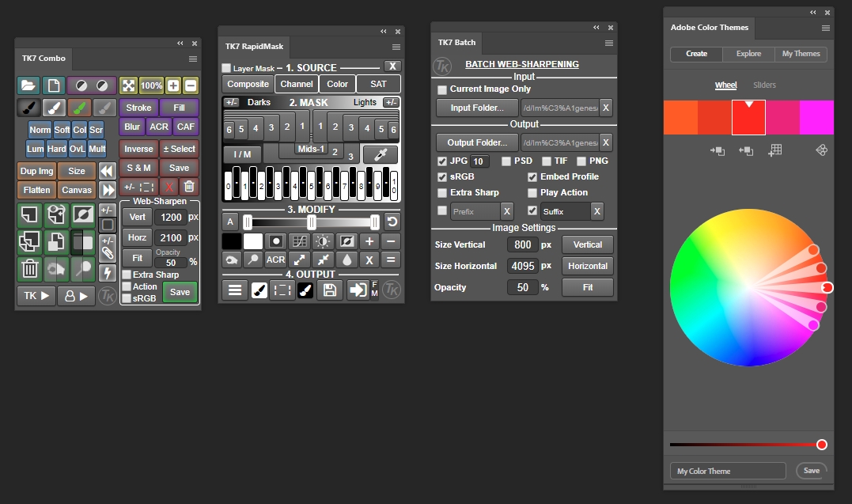
Task: Toggle Action checkbox in TK7 Combo Web-Sharpen
Action: point(127,286)
